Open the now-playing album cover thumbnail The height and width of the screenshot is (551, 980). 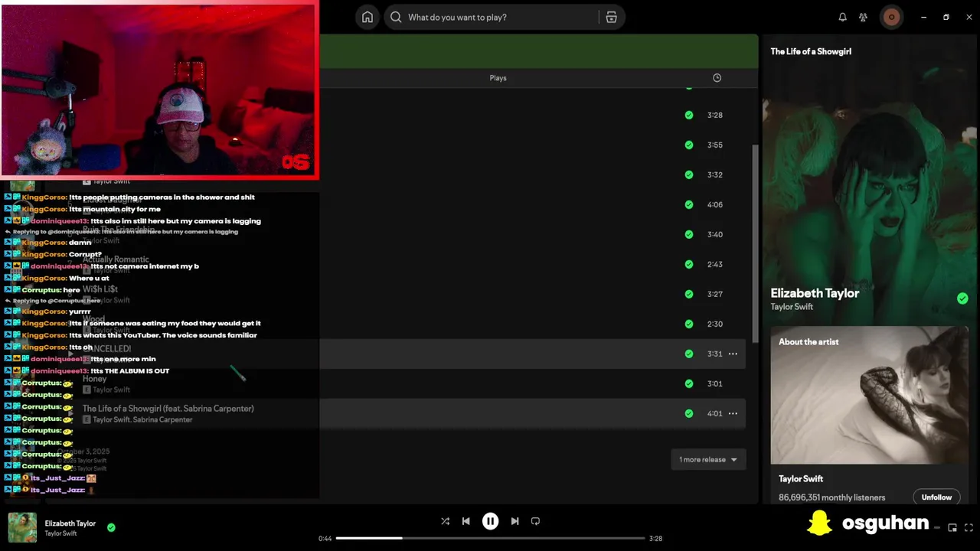click(22, 527)
